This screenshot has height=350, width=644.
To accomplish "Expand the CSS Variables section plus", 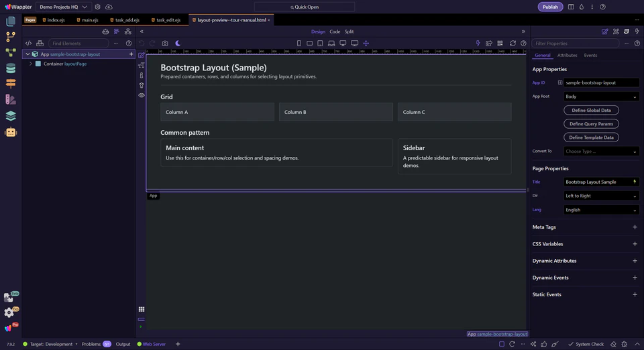I will (x=635, y=244).
